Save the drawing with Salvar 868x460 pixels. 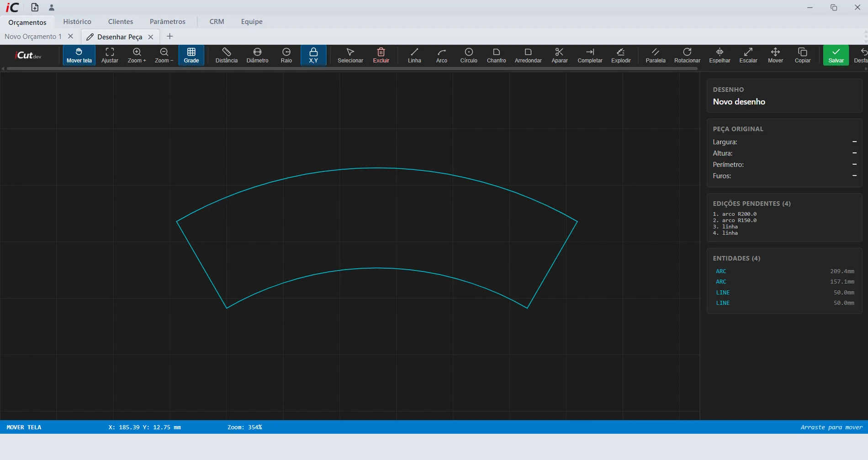pos(836,55)
